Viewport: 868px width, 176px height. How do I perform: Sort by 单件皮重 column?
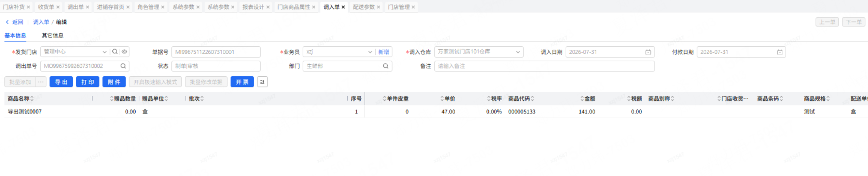(385, 98)
